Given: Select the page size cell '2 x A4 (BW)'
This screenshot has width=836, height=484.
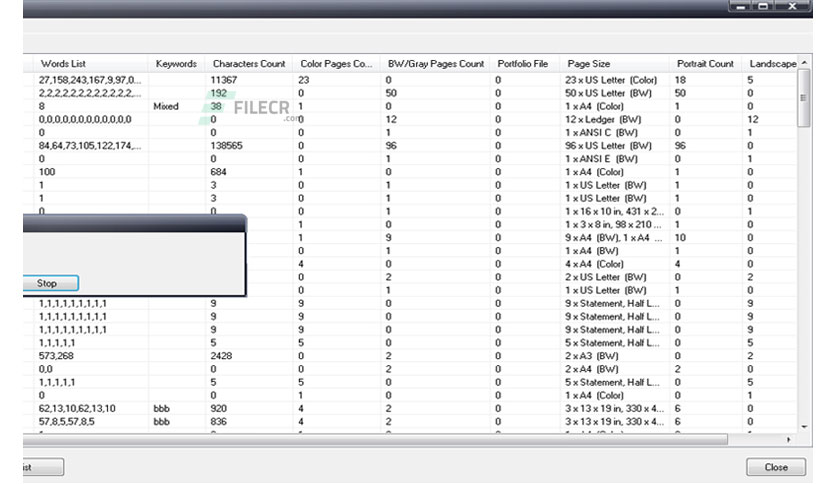Looking at the screenshot, I should click(592, 369).
